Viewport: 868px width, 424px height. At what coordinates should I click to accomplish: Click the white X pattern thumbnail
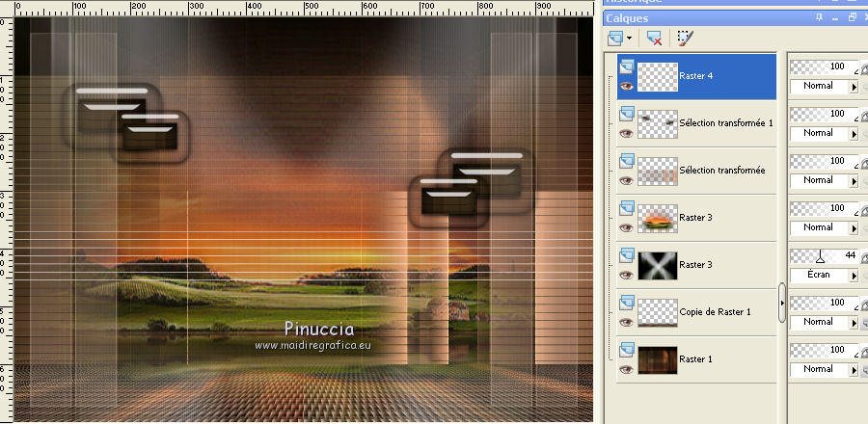[x=658, y=265]
